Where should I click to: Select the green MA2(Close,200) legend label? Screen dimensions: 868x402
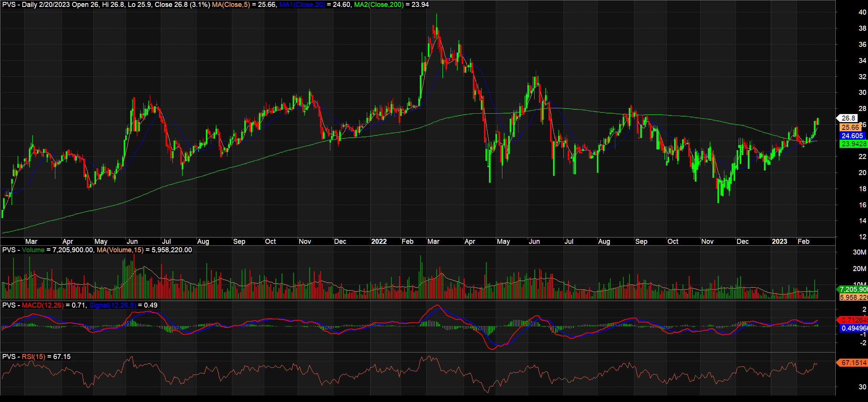tap(379, 5)
